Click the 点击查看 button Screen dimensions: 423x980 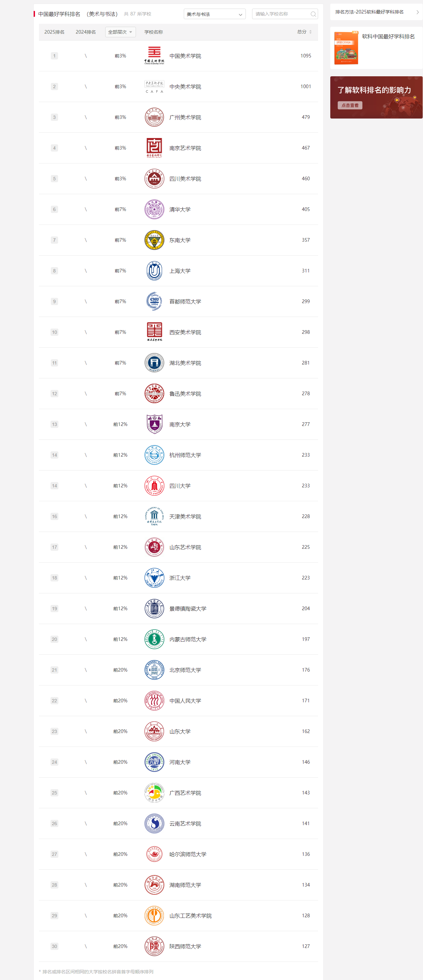coord(350,105)
